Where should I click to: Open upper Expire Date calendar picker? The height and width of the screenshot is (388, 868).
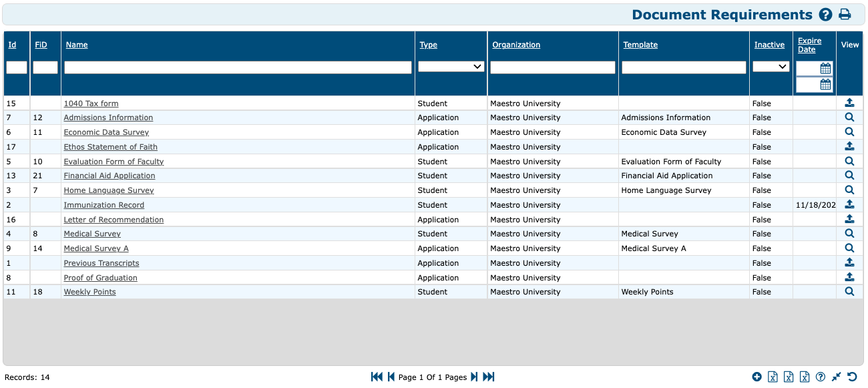(825, 68)
